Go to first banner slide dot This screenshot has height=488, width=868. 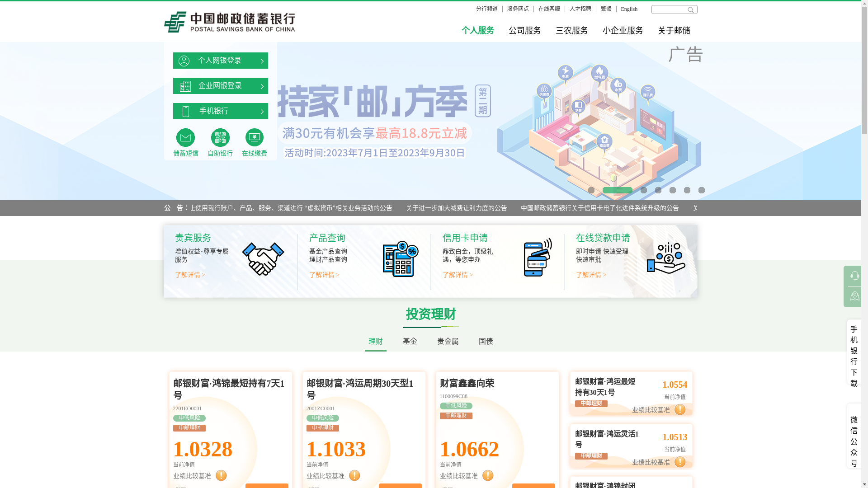(x=591, y=190)
